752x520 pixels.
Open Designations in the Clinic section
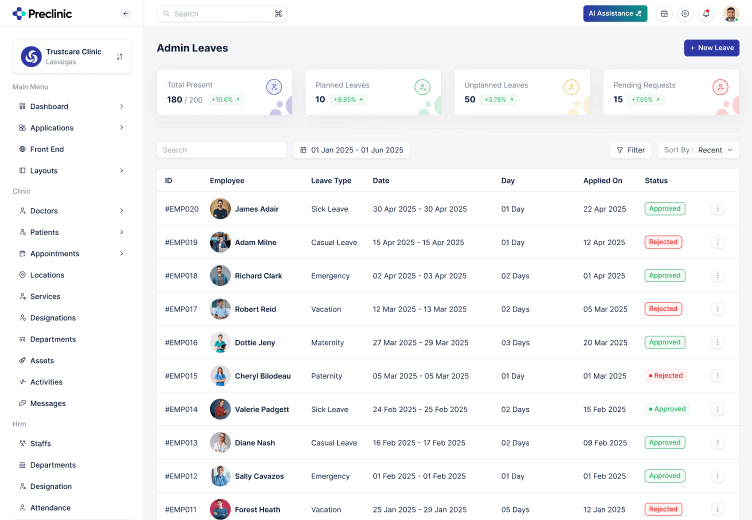pyautogui.click(x=53, y=318)
